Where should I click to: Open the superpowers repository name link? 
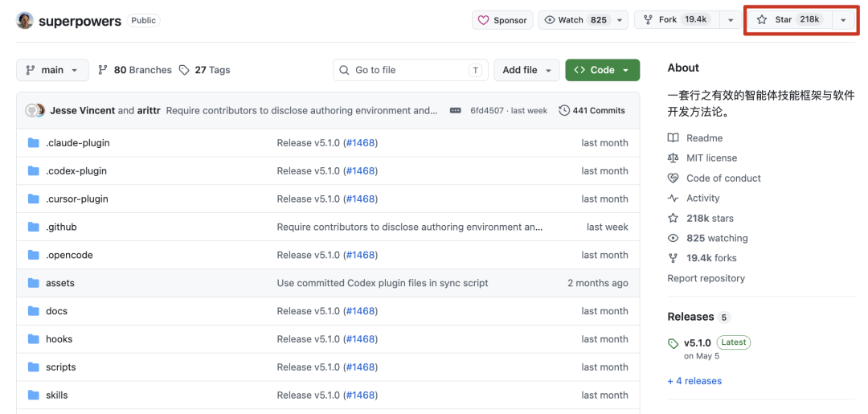tap(80, 21)
